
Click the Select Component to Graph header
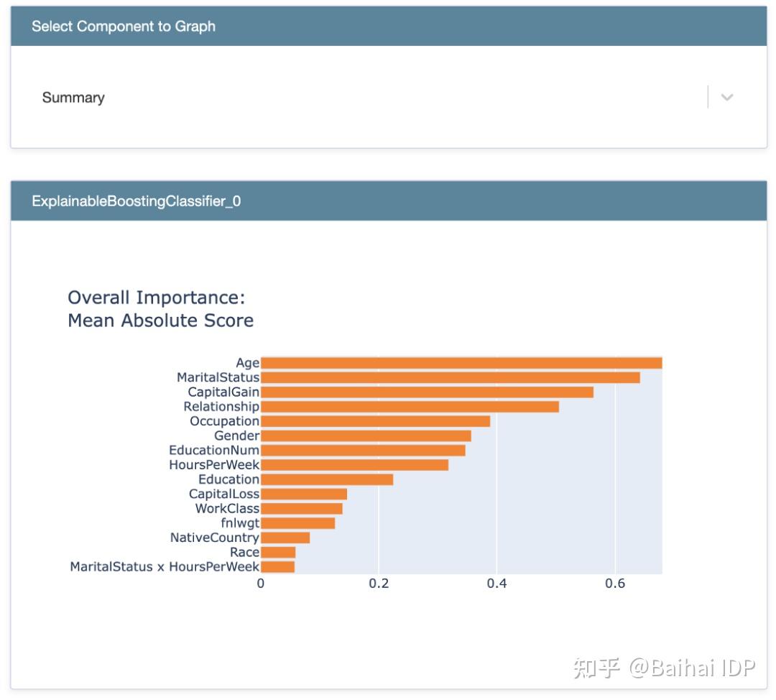point(124,27)
